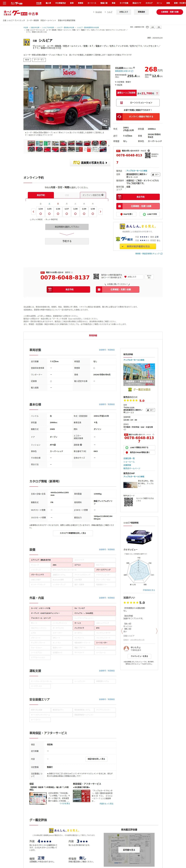This screenshot has height=868, width=186.
Task: Select reservation date 1/30
Action: coord(93,212)
